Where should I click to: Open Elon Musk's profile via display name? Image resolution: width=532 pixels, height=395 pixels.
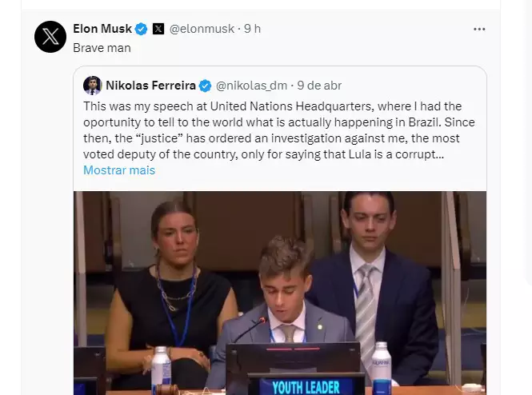point(102,29)
